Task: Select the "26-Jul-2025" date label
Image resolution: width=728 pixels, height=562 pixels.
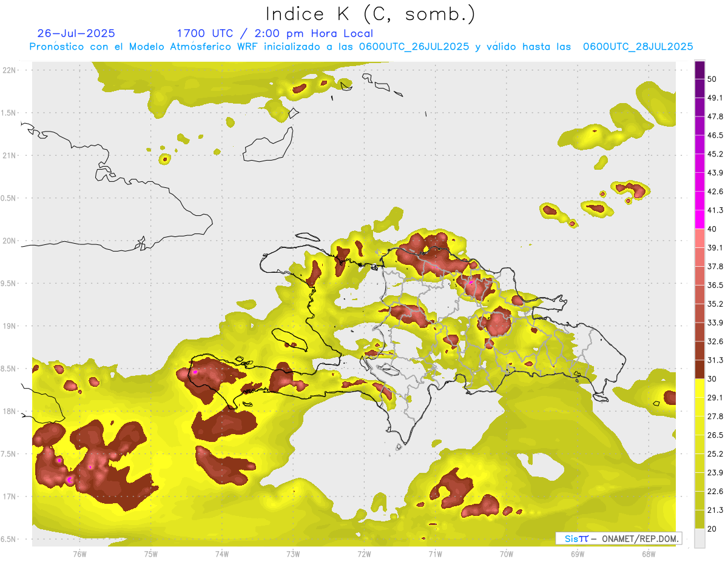Action: coord(76,33)
